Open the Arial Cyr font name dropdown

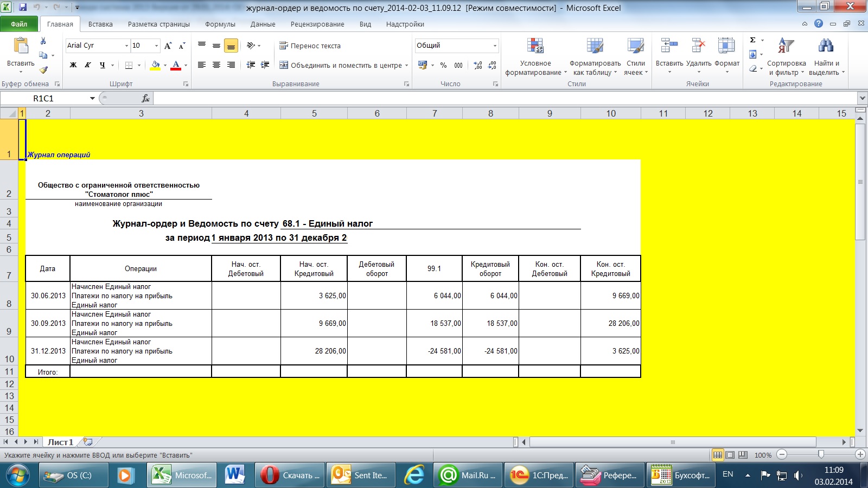[126, 46]
